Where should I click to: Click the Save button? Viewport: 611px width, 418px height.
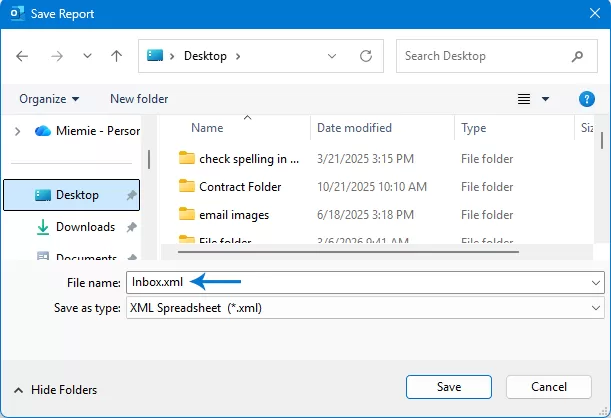pyautogui.click(x=449, y=387)
